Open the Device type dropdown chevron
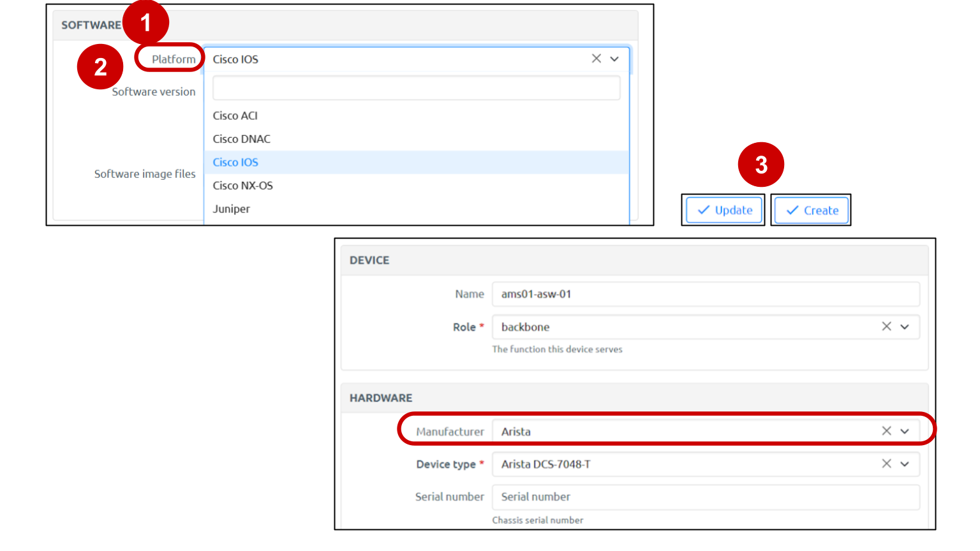This screenshot has width=980, height=551. tap(905, 464)
